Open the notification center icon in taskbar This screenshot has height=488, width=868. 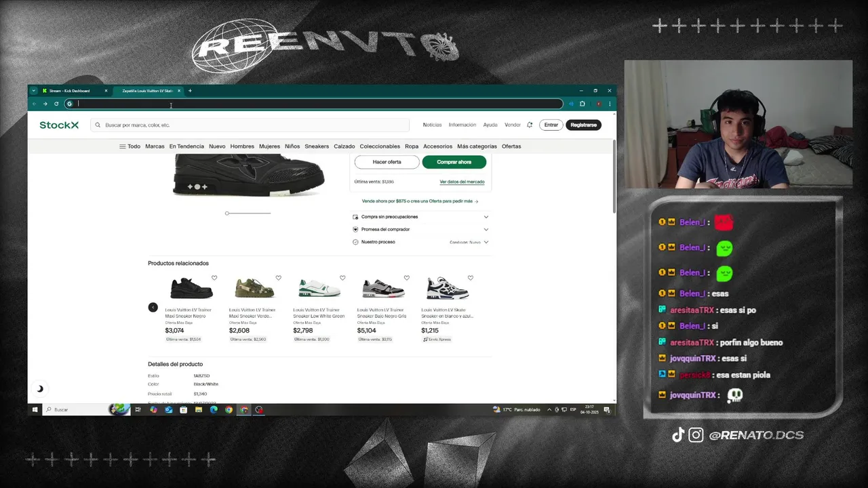pyautogui.click(x=607, y=409)
